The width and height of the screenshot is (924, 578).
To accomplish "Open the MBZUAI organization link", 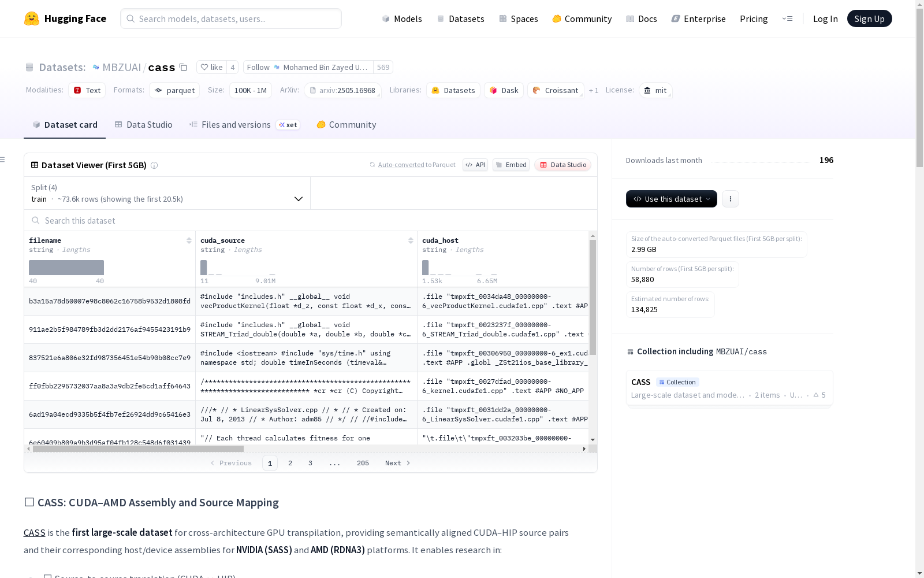I will 121,67.
